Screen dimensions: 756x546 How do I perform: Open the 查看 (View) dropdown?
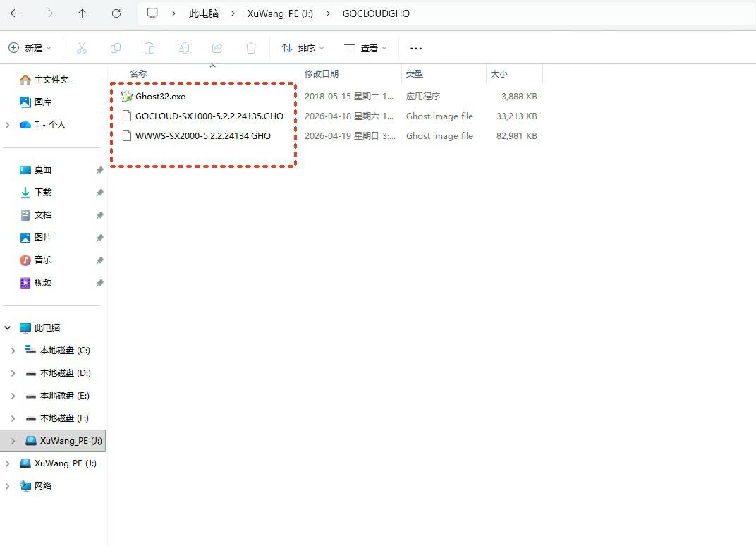365,48
